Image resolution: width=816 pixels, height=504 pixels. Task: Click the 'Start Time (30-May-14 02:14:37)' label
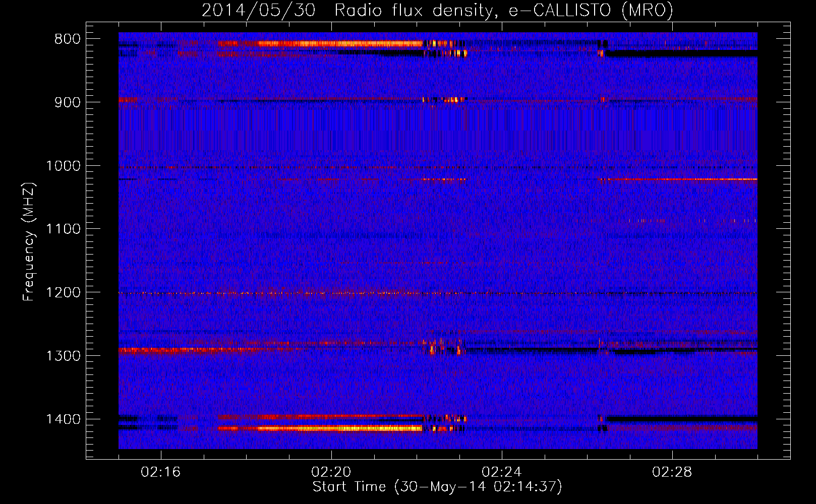(437, 487)
